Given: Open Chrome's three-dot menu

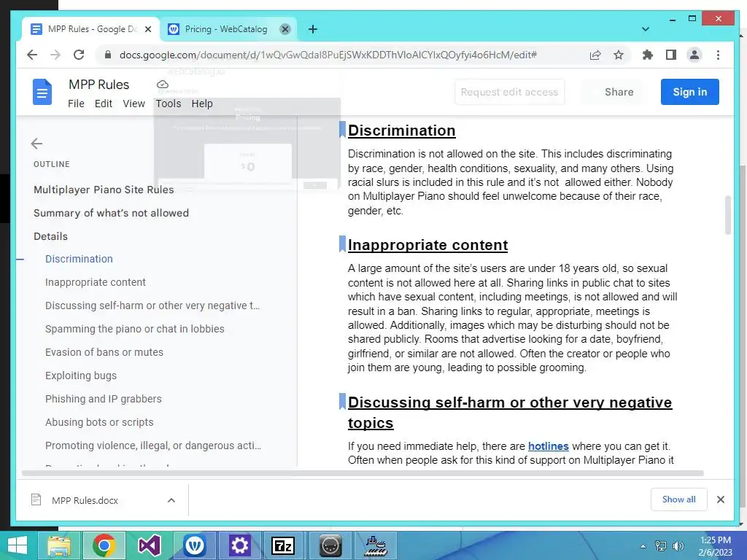Looking at the screenshot, I should pos(718,55).
